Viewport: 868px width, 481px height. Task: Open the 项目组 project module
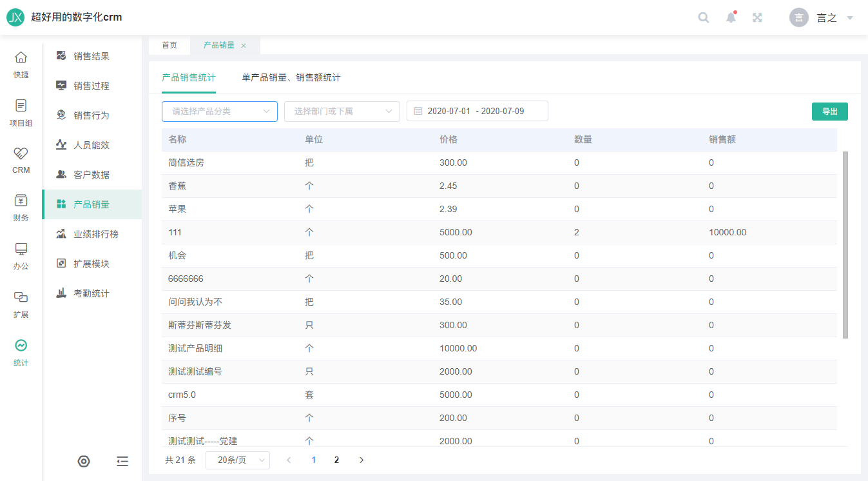21,113
